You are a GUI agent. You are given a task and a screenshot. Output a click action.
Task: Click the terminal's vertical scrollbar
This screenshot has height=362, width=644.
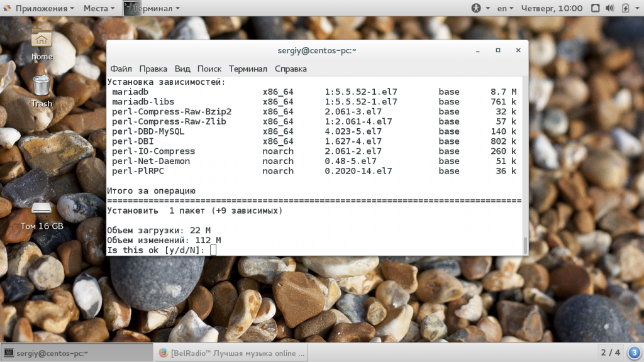point(525,245)
